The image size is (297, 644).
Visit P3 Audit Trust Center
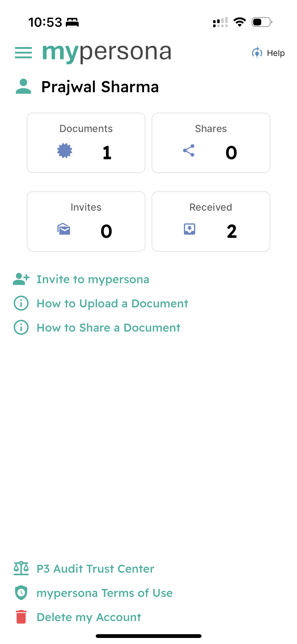[95, 569]
